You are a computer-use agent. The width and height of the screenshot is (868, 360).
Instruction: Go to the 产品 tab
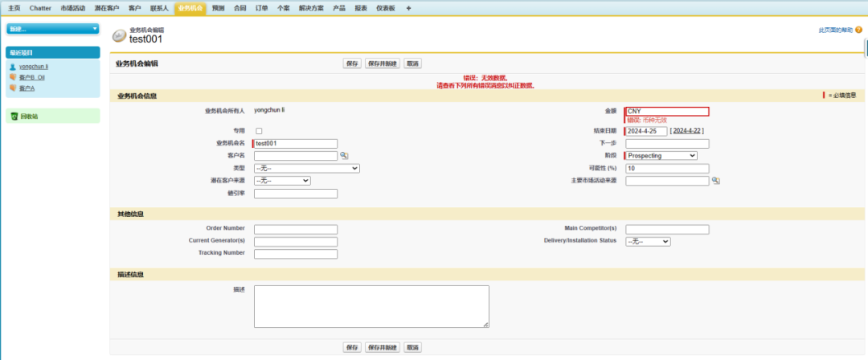pos(339,8)
